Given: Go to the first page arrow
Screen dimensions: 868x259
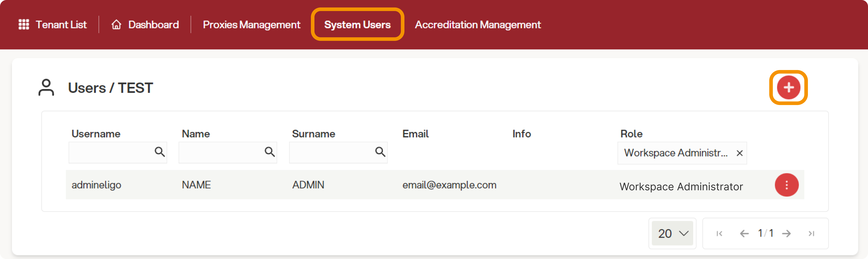Looking at the screenshot, I should click(x=719, y=233).
